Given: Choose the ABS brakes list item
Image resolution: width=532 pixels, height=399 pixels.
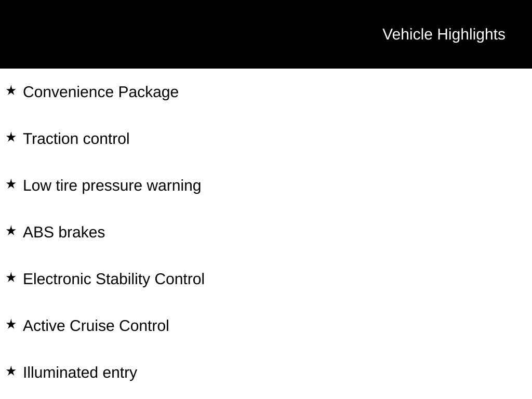Looking at the screenshot, I should coord(64,232).
